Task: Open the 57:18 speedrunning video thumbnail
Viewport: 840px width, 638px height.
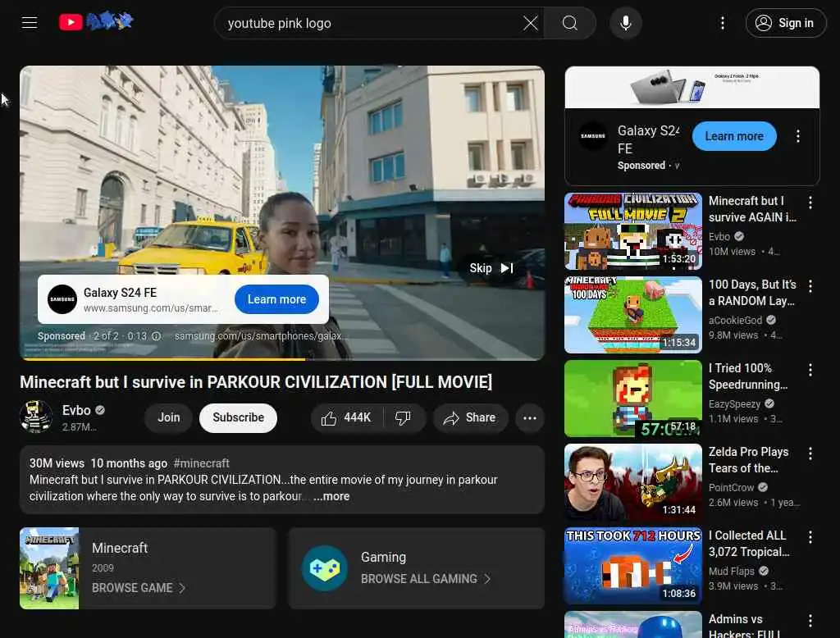Action: point(632,399)
